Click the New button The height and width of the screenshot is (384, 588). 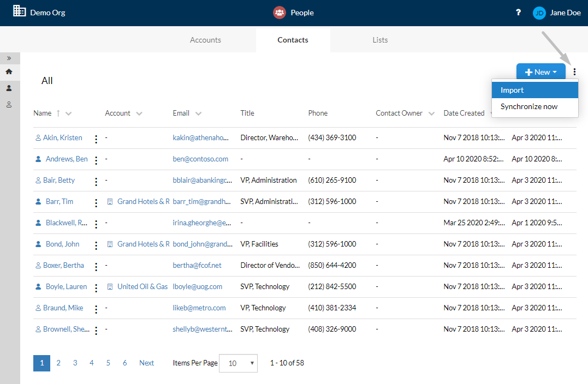point(541,72)
